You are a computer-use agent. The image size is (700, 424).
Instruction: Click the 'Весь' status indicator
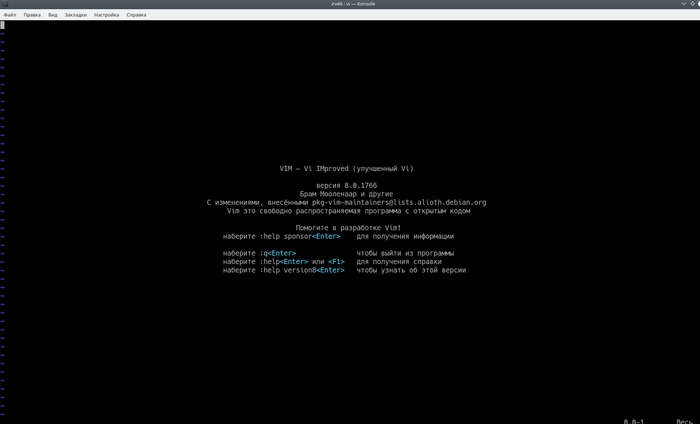click(x=684, y=421)
